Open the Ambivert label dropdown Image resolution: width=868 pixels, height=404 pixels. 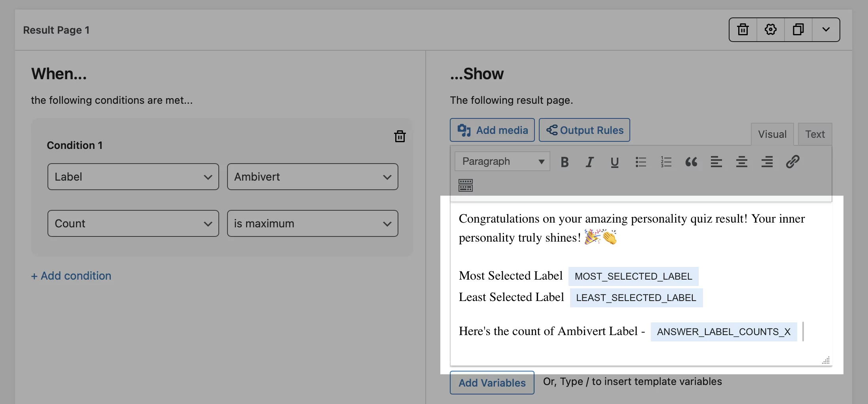tap(313, 177)
